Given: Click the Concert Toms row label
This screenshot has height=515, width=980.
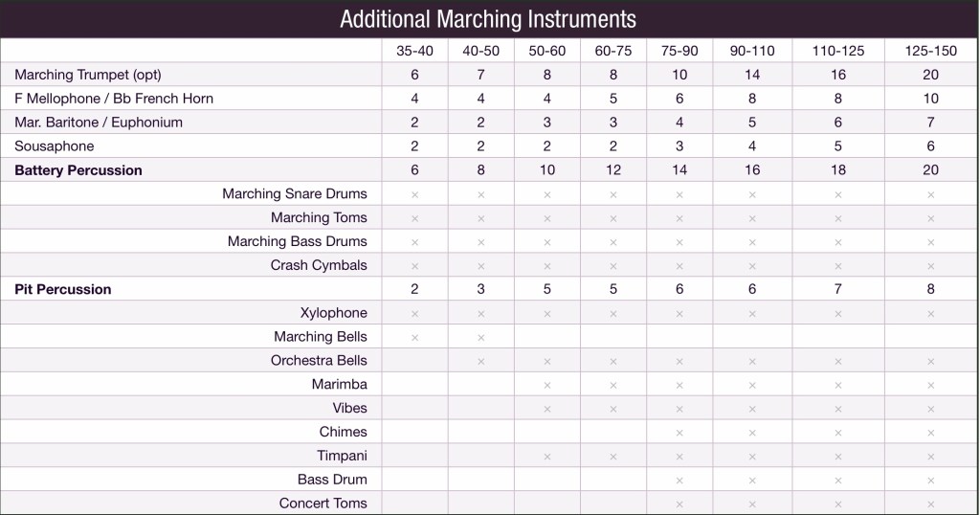Looking at the screenshot, I should click(x=323, y=504).
